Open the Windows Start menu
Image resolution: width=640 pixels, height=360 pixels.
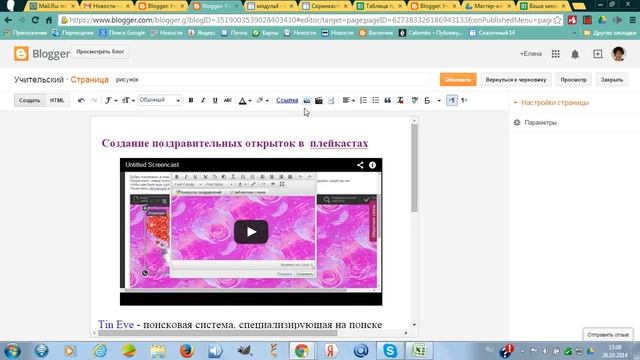coord(12,351)
